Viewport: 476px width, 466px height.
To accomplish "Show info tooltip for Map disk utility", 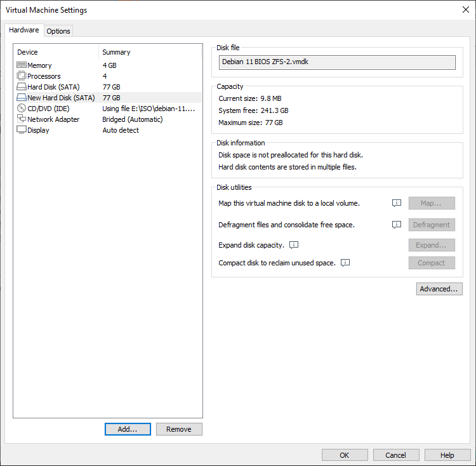I will point(397,203).
